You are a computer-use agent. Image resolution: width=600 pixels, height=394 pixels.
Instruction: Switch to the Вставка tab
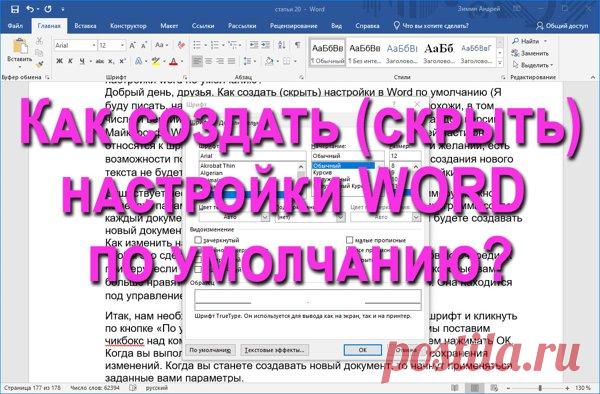pyautogui.click(x=85, y=26)
